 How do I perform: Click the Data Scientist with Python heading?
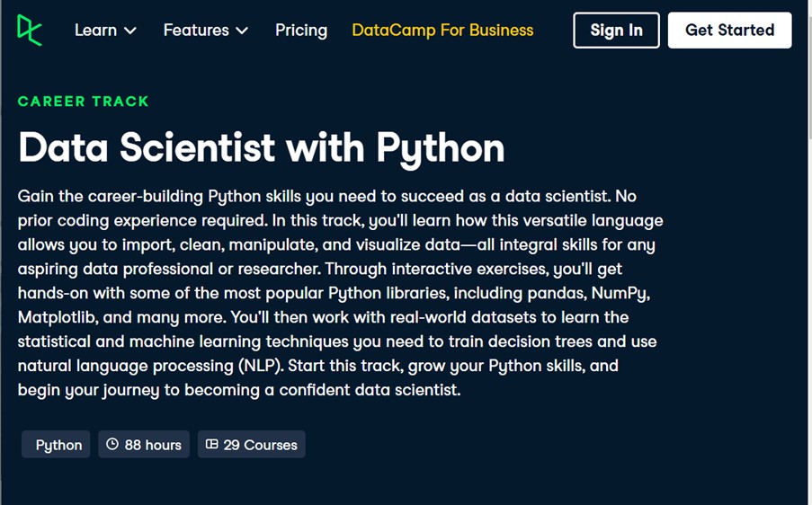coord(261,147)
